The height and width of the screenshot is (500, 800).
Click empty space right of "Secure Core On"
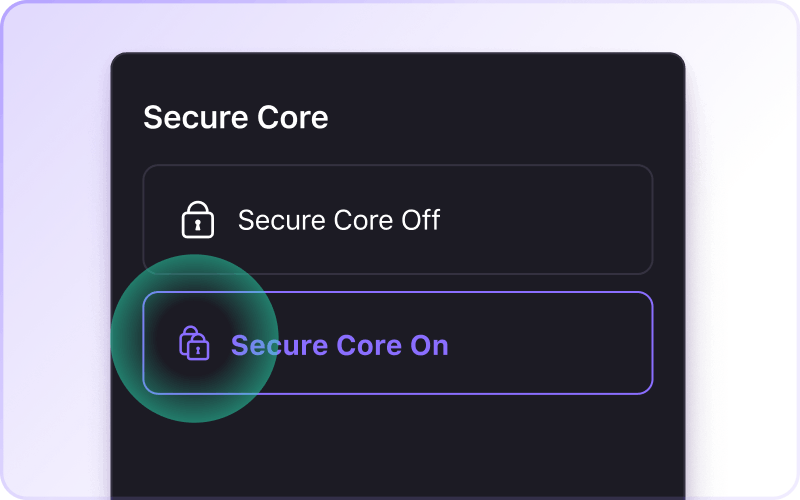coord(550,343)
